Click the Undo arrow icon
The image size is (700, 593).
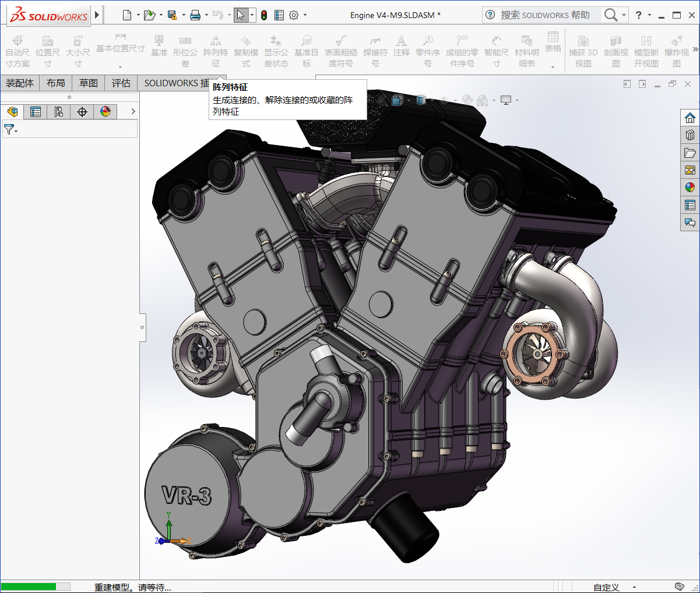tap(217, 15)
